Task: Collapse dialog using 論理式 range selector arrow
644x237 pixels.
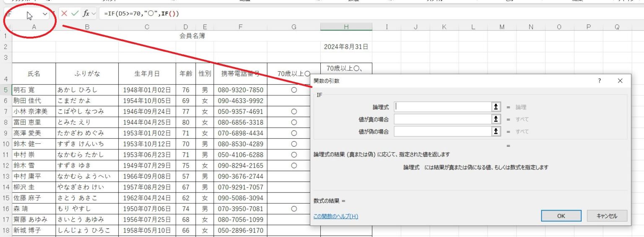Action: [x=496, y=107]
